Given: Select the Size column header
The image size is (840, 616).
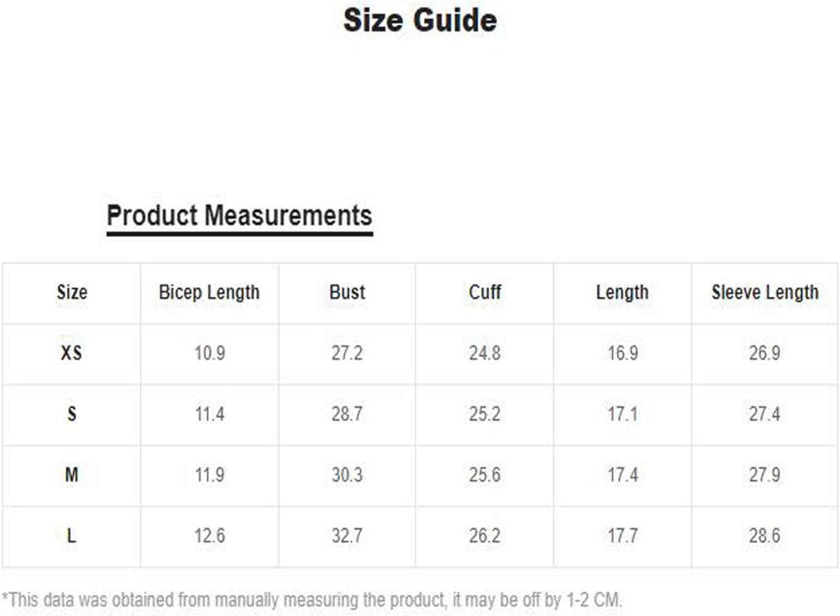Looking at the screenshot, I should [72, 292].
